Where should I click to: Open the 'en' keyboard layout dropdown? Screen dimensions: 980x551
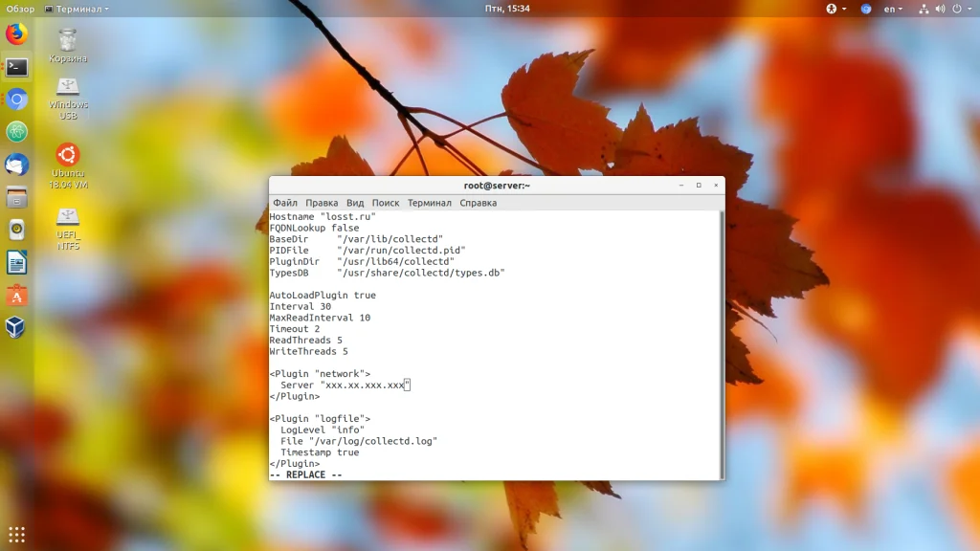pyautogui.click(x=892, y=9)
